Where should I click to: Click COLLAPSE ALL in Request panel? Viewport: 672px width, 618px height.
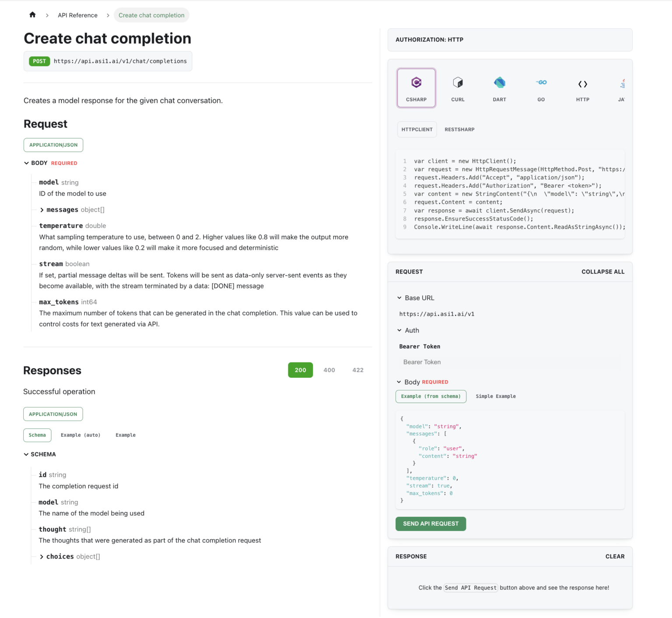[603, 272]
